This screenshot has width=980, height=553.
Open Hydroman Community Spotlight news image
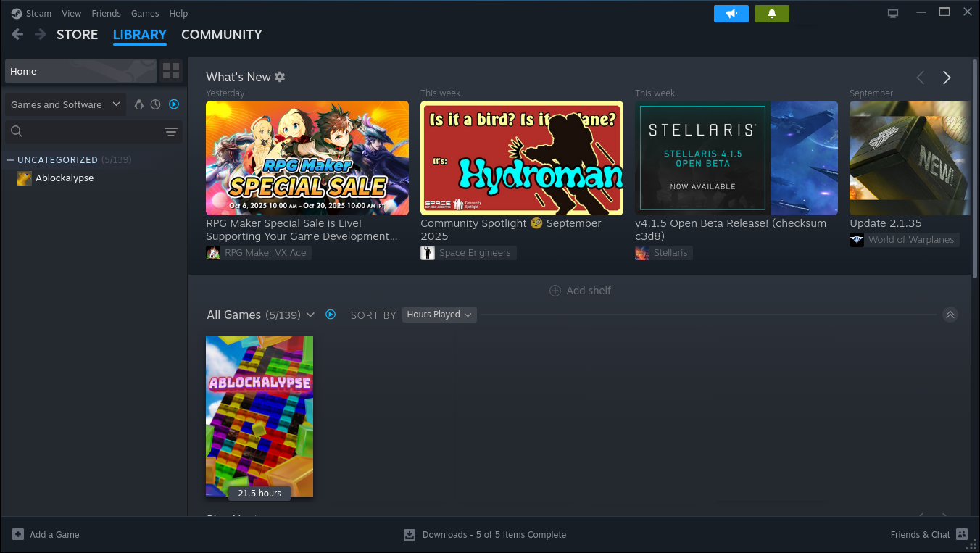point(522,158)
